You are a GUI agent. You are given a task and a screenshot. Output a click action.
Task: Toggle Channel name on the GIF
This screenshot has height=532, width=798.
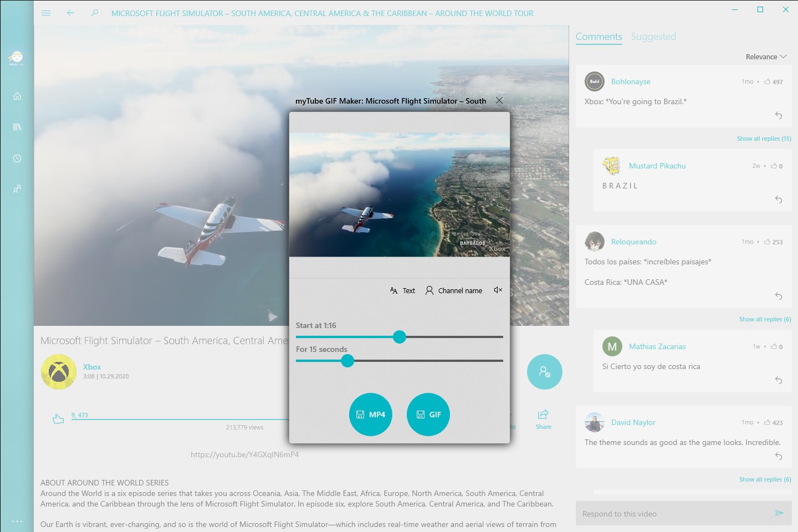tap(453, 290)
